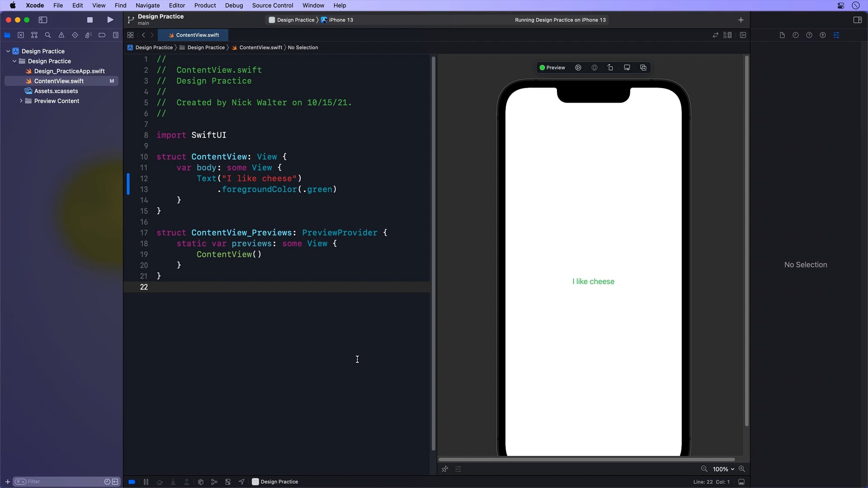Viewport: 868px width, 488px height.
Task: Run the app with the play button
Action: (110, 20)
